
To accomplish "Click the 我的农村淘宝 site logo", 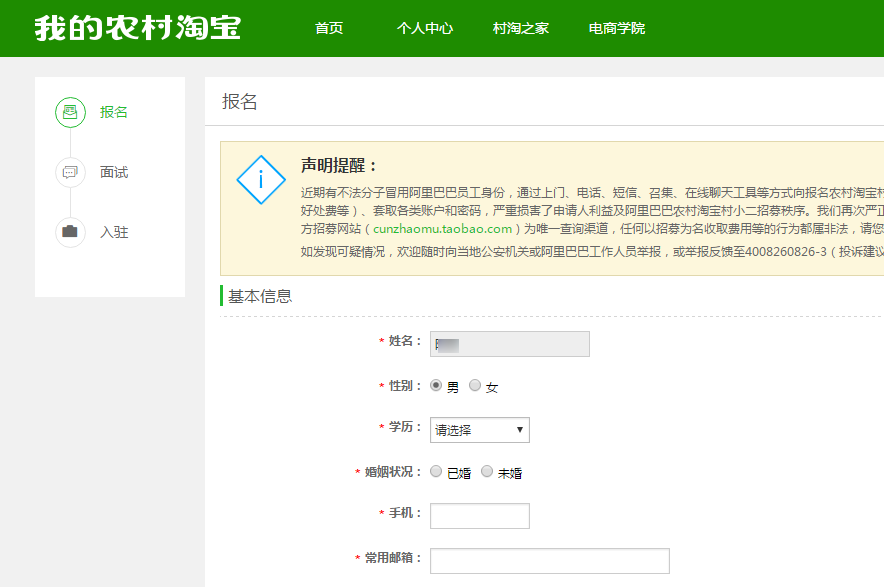I will tap(138, 28).
